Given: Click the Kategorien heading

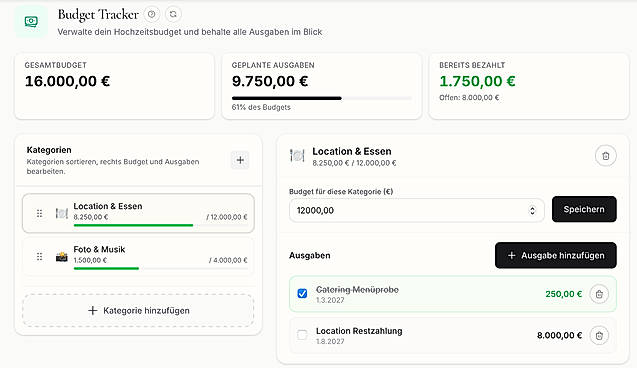Looking at the screenshot, I should click(49, 150).
